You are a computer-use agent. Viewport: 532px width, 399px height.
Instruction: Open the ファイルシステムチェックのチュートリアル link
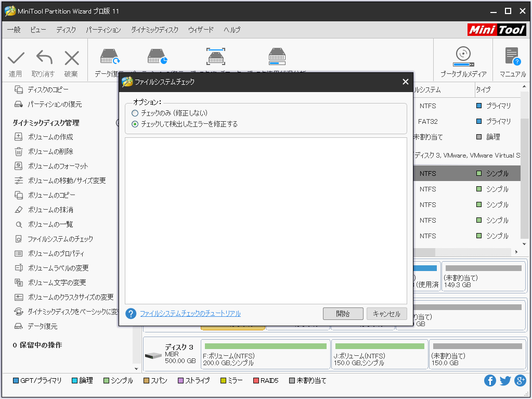(x=190, y=314)
